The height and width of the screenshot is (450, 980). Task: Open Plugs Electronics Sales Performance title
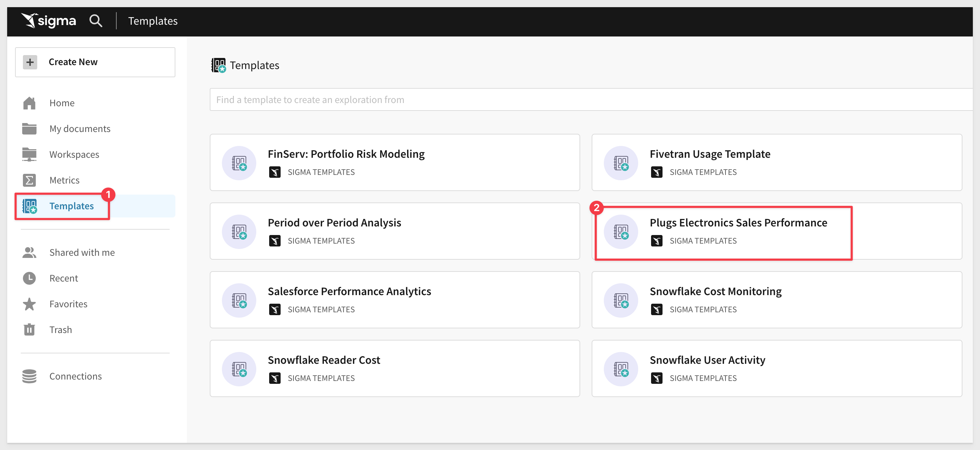[x=738, y=223]
